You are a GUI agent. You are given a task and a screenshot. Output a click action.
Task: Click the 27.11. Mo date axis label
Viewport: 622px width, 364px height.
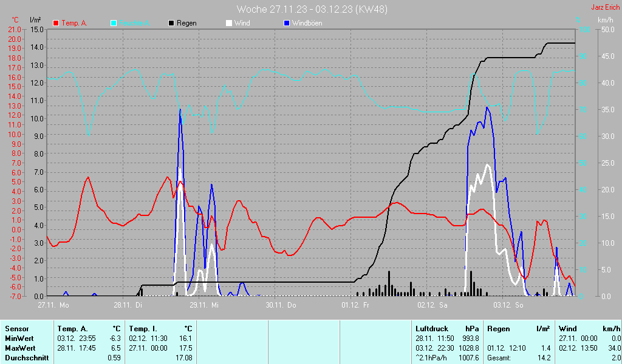[x=53, y=305]
